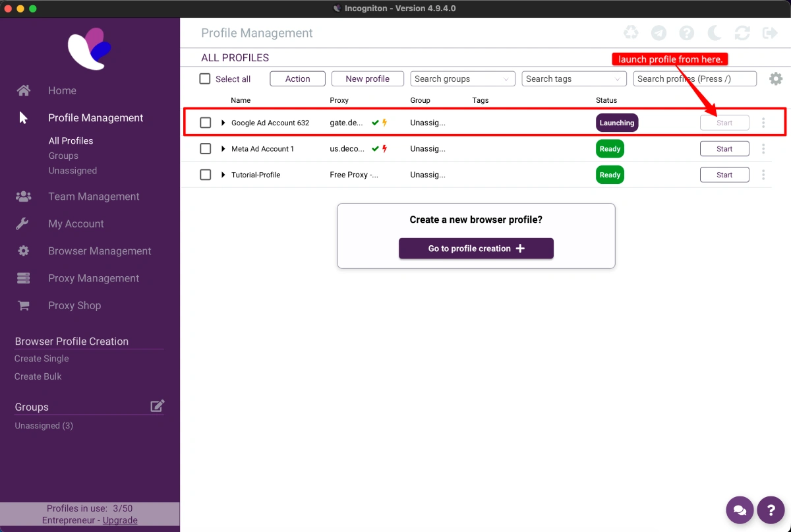This screenshot has height=532, width=791.
Task: Open Proxy Shop in the sidebar
Action: 74,305
